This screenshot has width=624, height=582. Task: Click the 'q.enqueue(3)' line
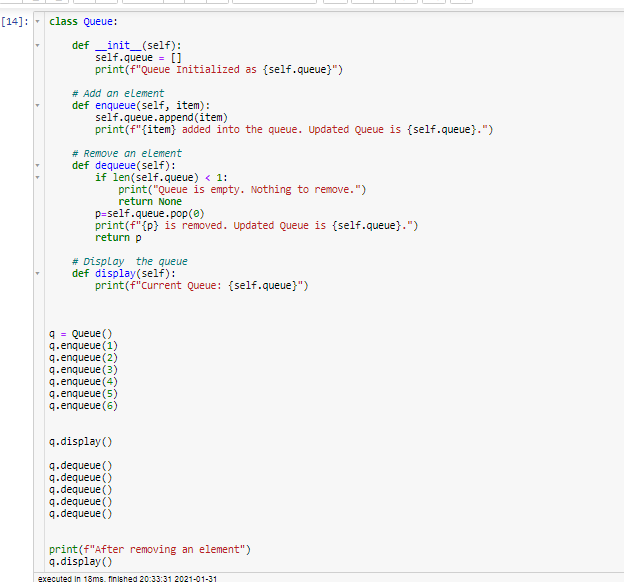pyautogui.click(x=84, y=370)
